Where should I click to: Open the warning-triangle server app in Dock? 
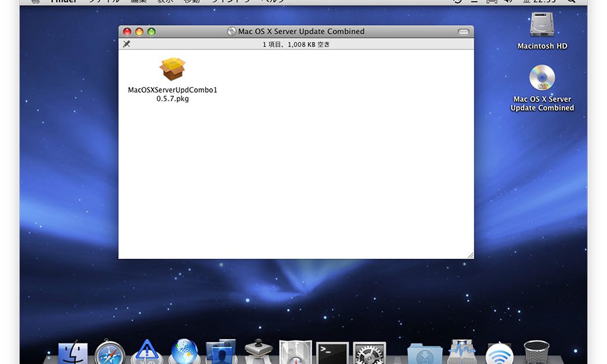point(146,352)
